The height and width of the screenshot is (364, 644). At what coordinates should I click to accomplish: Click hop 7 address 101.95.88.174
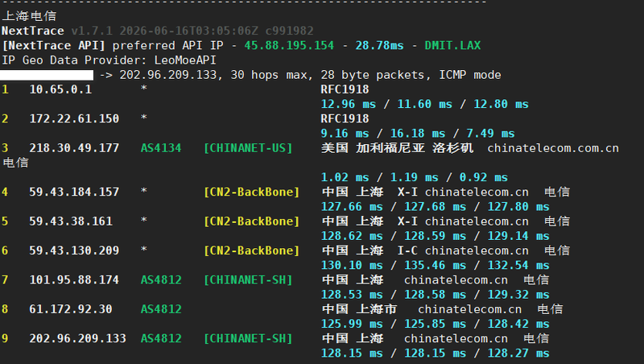click(x=74, y=279)
